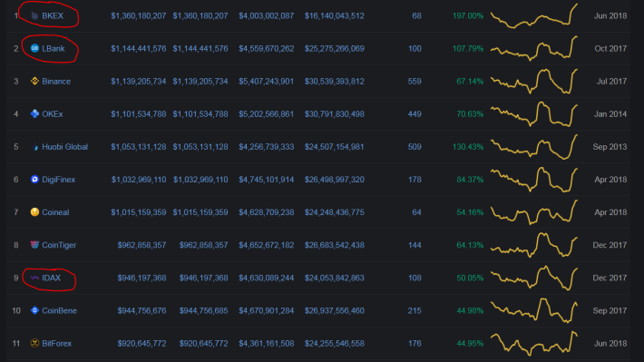View the BKEX volume sparkline chart
The image size is (644, 362).
click(534, 16)
